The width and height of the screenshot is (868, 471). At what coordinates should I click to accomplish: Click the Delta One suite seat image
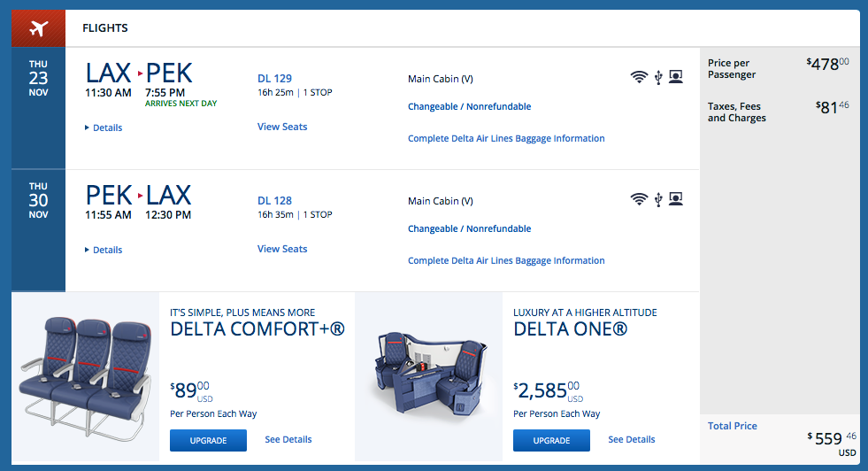[x=428, y=373]
